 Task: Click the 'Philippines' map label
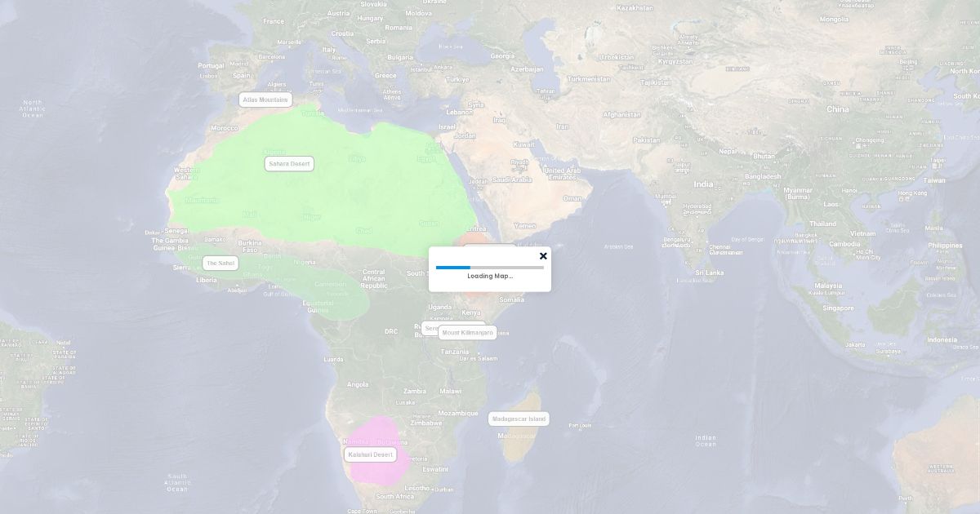pyautogui.click(x=945, y=246)
